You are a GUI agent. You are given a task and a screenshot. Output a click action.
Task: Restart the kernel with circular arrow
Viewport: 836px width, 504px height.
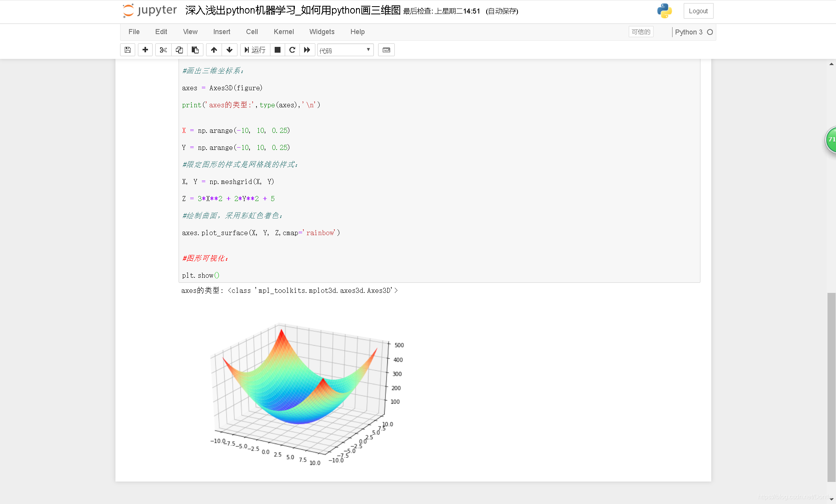[x=292, y=50]
